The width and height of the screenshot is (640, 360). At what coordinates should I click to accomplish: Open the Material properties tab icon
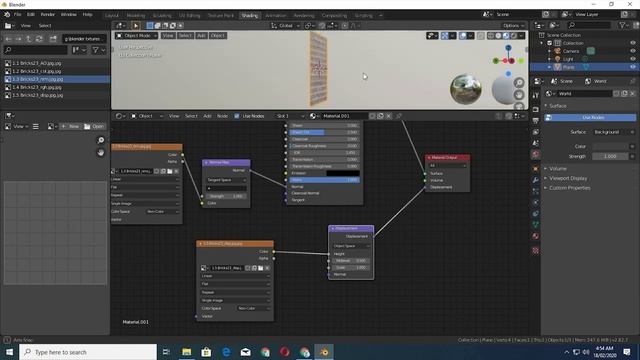tap(536, 236)
